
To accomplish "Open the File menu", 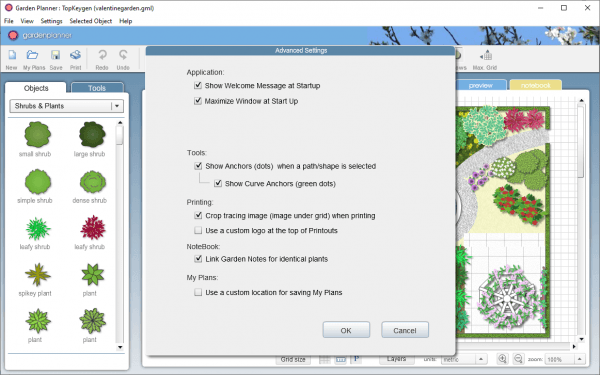I will point(8,21).
